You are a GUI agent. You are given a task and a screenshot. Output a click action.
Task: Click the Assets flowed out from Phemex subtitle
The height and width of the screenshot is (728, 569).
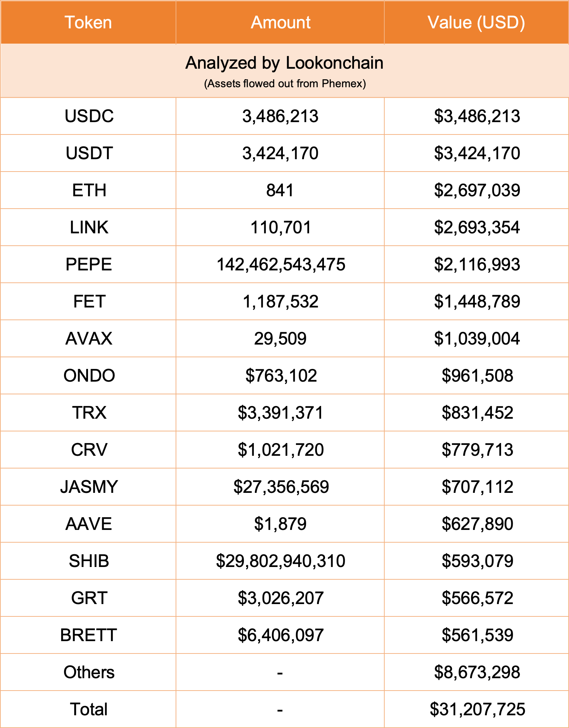[285, 84]
